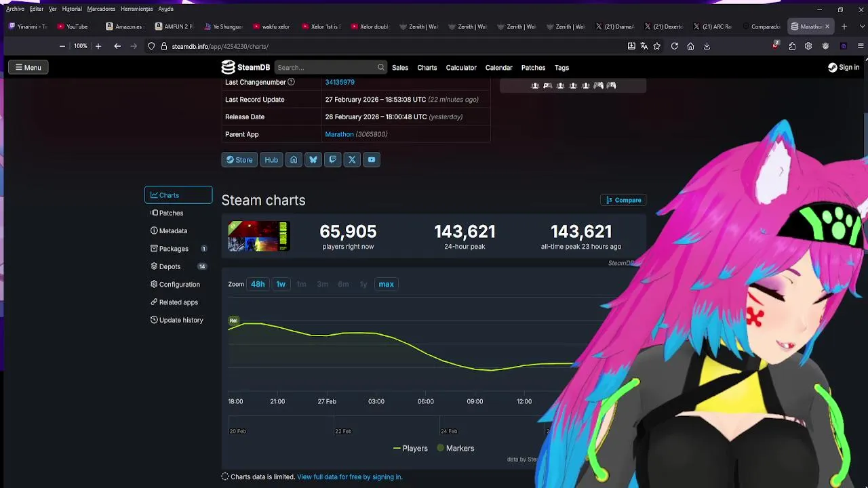Screen dimensions: 868x488
Task: Open the X social icon link
Action: click(352, 160)
